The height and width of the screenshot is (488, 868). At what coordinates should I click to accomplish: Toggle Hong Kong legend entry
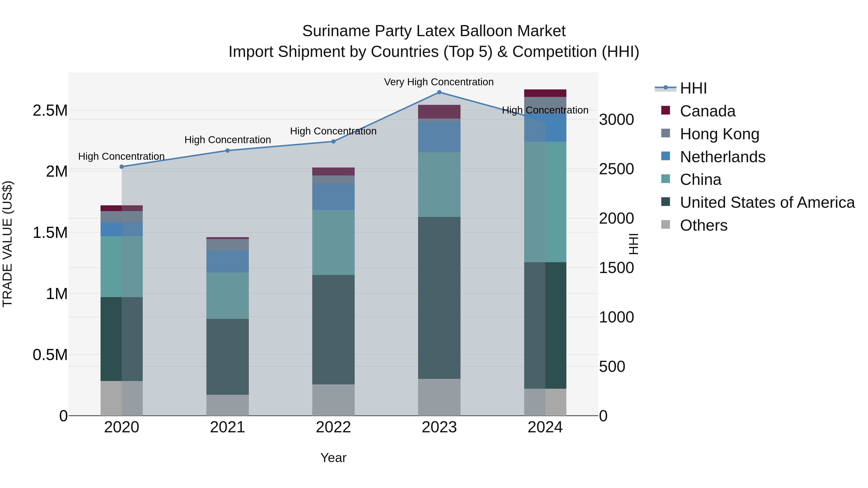710,134
